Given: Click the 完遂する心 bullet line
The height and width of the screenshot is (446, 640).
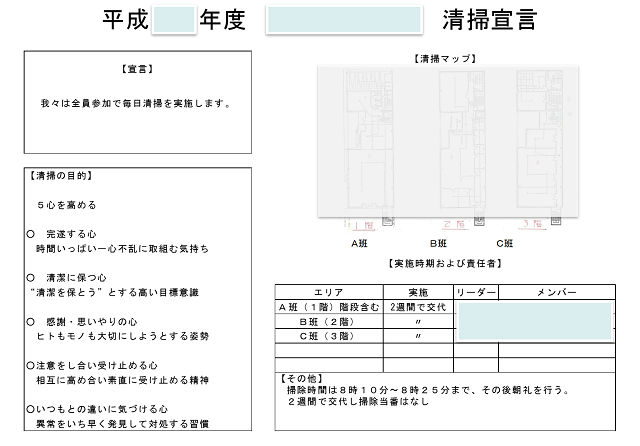Looking at the screenshot, I should pyautogui.click(x=62, y=234).
